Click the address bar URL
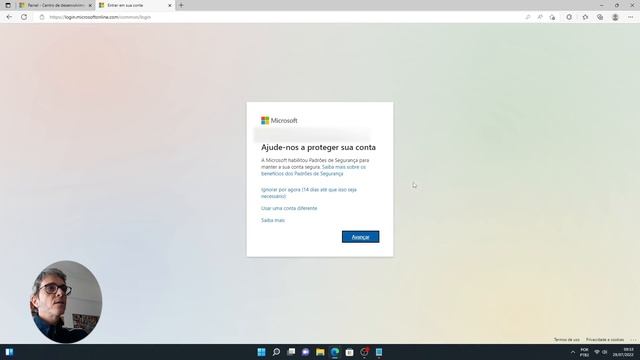This screenshot has width=640, height=360. [100, 17]
